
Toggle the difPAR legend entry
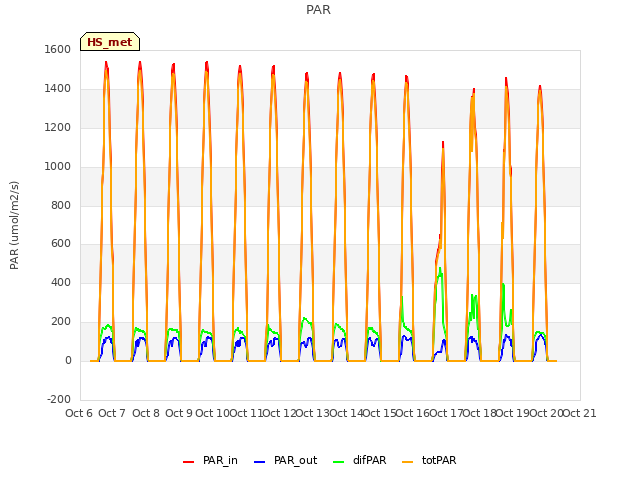[x=360, y=460]
